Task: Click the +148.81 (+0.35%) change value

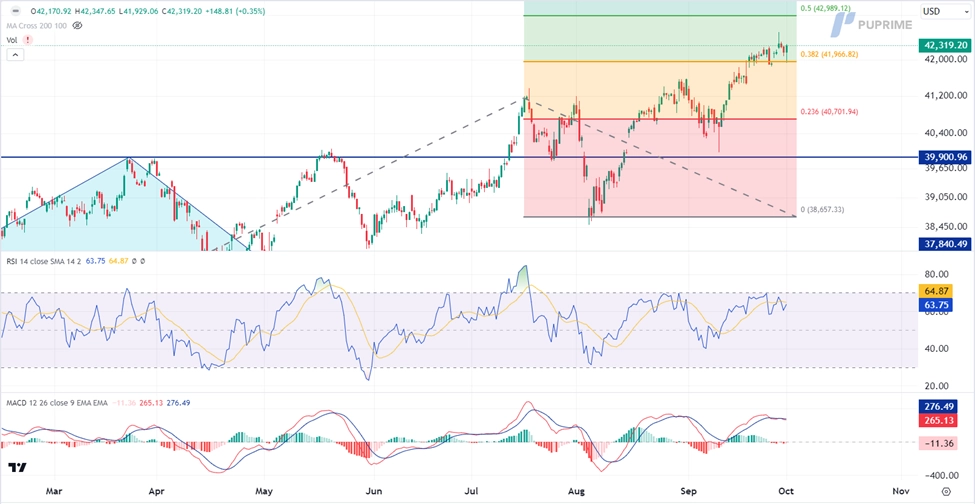Action: click(234, 11)
